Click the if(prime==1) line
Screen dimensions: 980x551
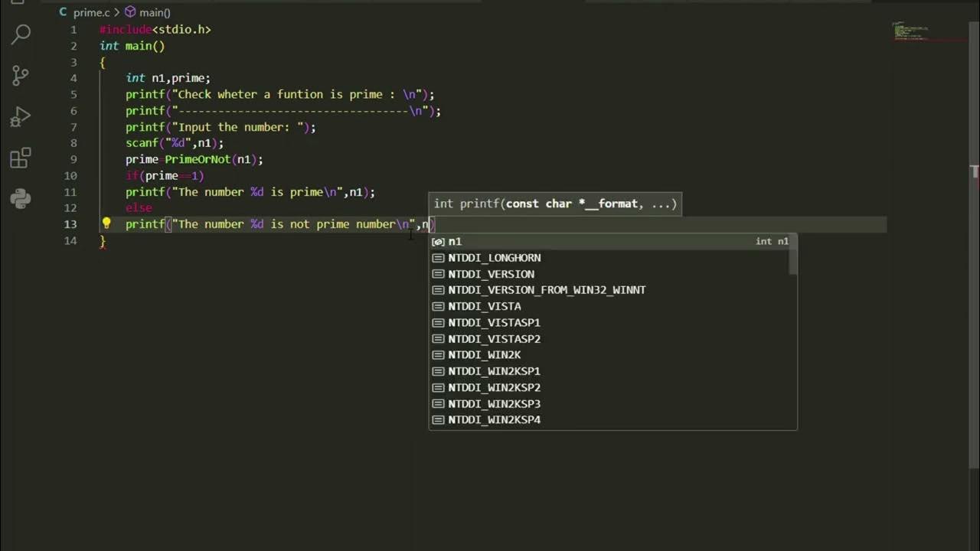(165, 176)
